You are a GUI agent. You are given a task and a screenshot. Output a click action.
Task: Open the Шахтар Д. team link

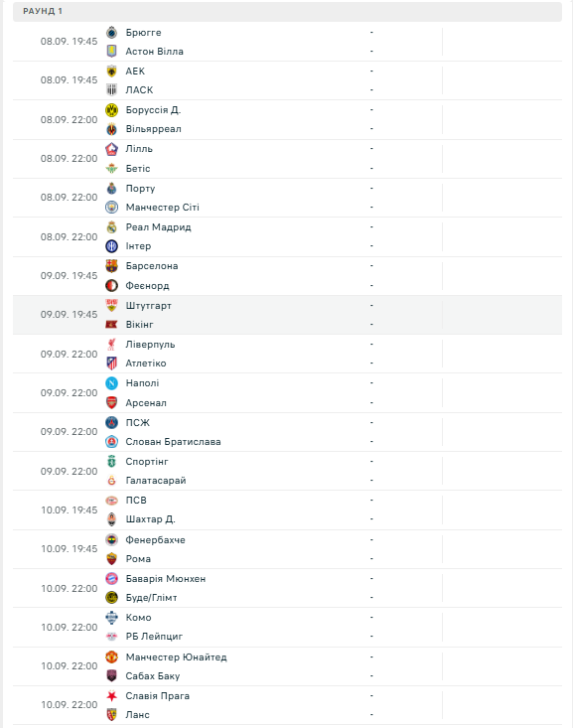coord(150,519)
